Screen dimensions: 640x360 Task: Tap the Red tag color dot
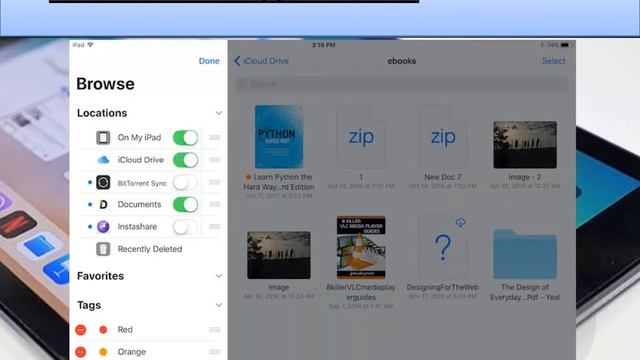103,329
